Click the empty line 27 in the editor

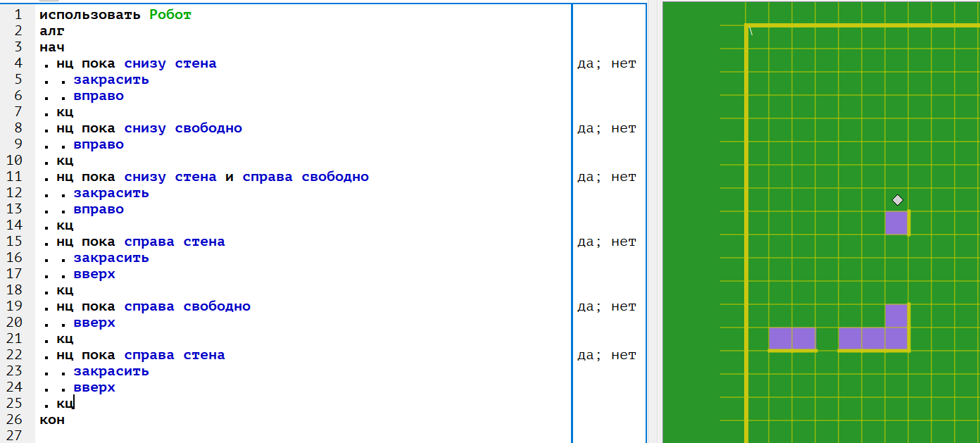[282, 436]
